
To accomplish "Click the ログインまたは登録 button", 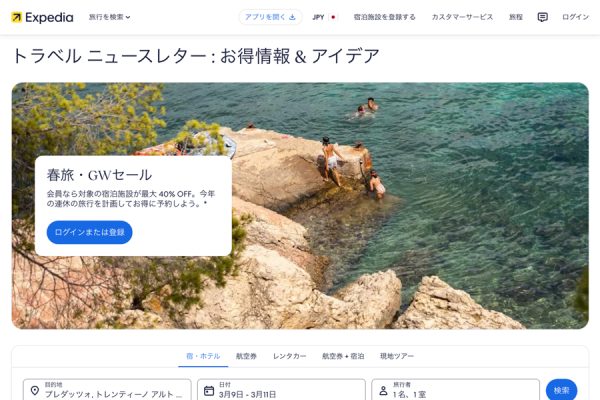I will click(90, 232).
